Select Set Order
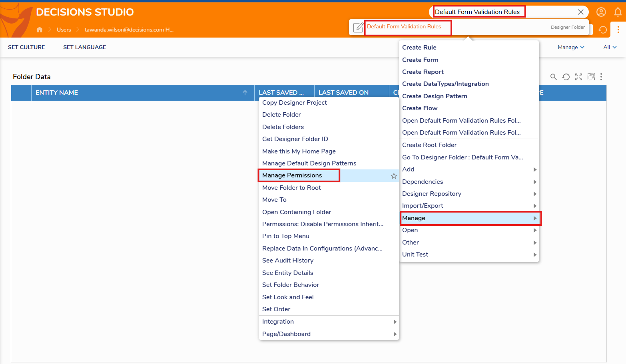 (276, 309)
